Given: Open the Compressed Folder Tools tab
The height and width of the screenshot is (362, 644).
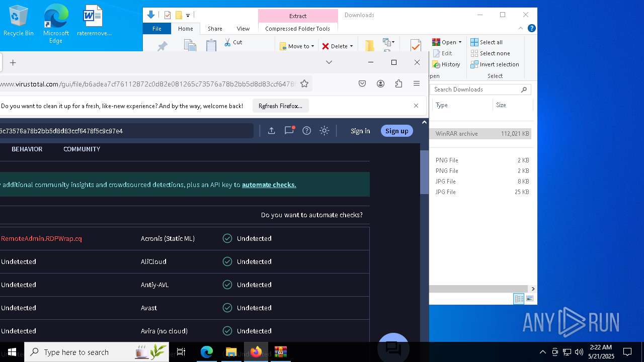Looking at the screenshot, I should click(x=297, y=29).
